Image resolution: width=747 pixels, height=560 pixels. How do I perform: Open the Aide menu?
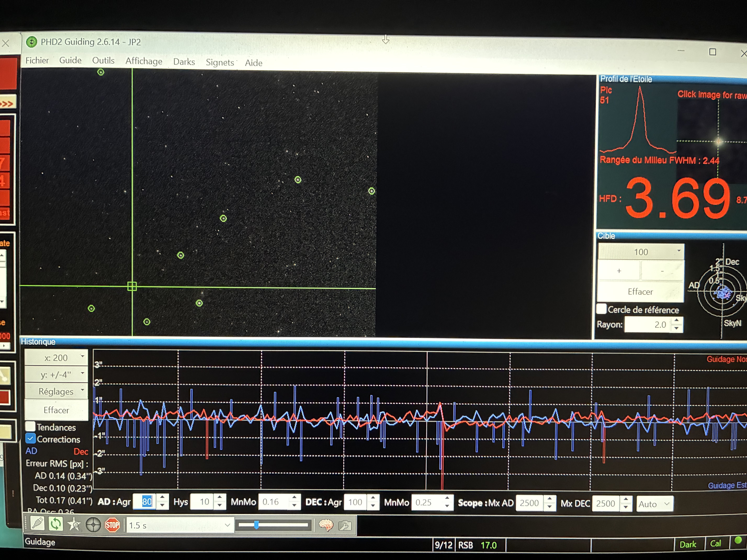click(254, 63)
